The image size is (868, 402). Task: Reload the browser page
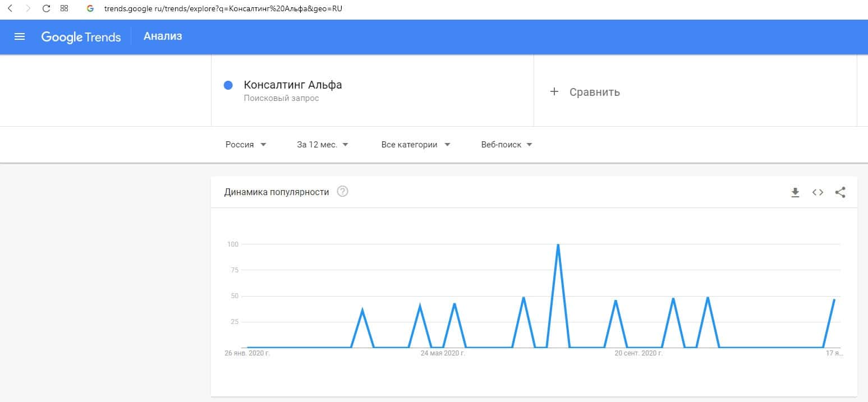47,9
